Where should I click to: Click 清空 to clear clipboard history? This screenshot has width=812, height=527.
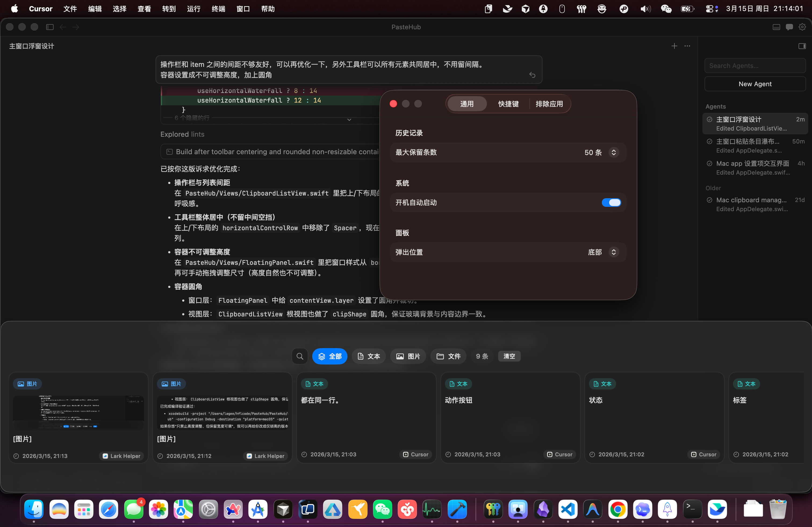tap(509, 356)
